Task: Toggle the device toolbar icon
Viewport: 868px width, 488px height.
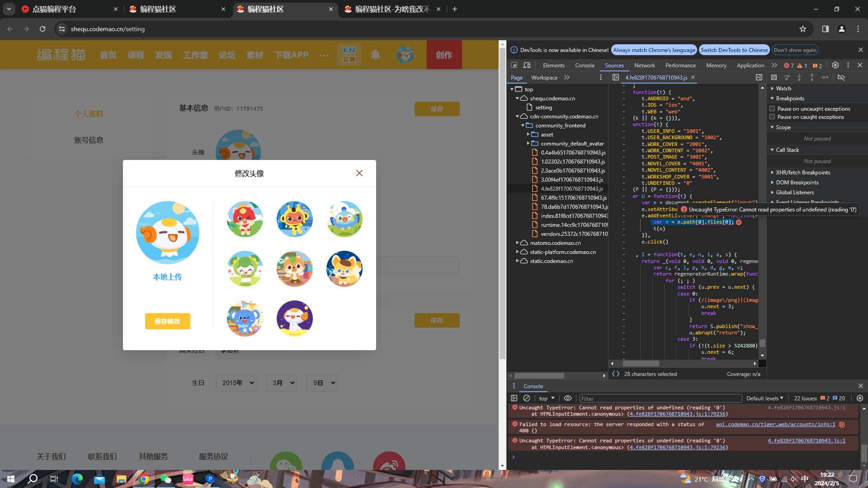Action: click(x=527, y=65)
